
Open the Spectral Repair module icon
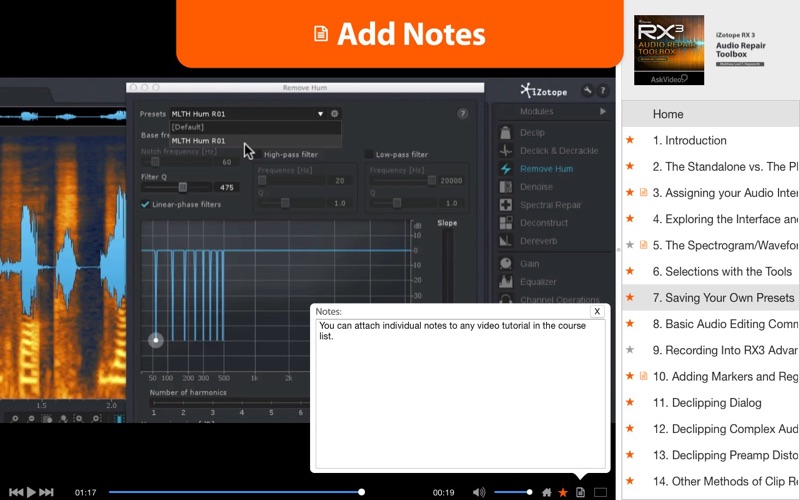pos(505,205)
